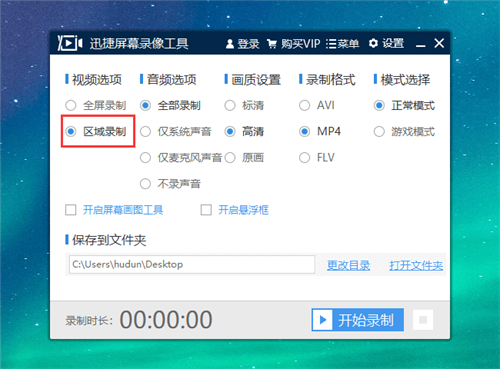Set recording format to MP4
The width and height of the screenshot is (500, 369).
(320, 132)
